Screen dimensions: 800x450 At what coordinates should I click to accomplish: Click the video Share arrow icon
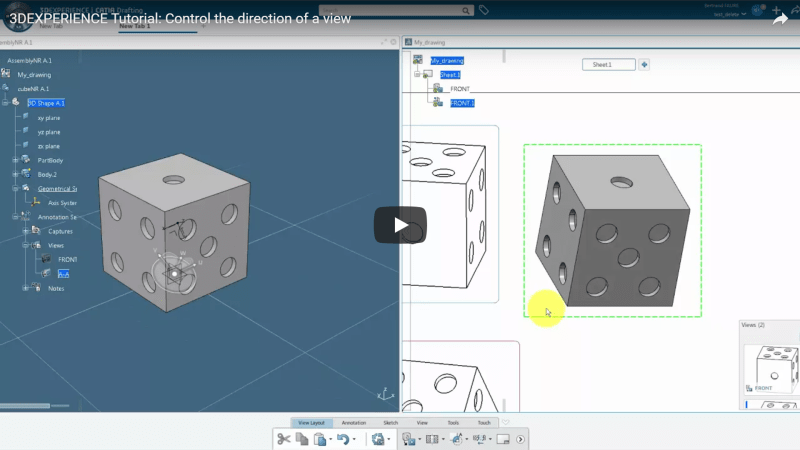(x=780, y=19)
